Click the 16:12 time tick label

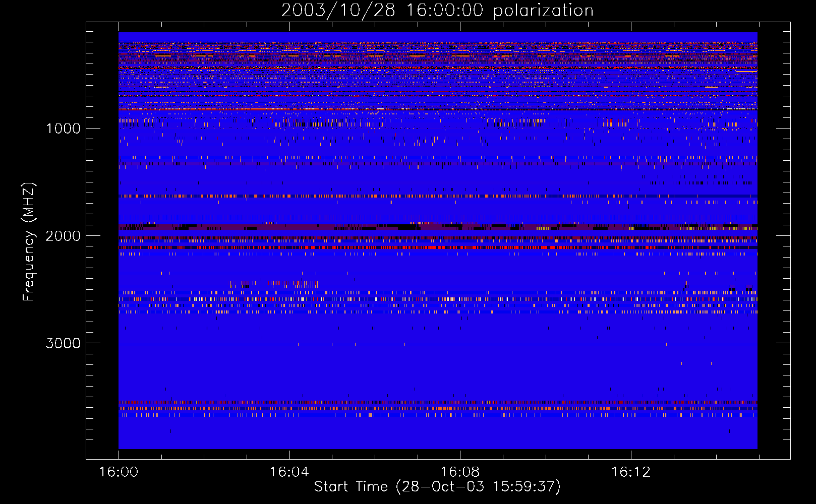[631, 472]
